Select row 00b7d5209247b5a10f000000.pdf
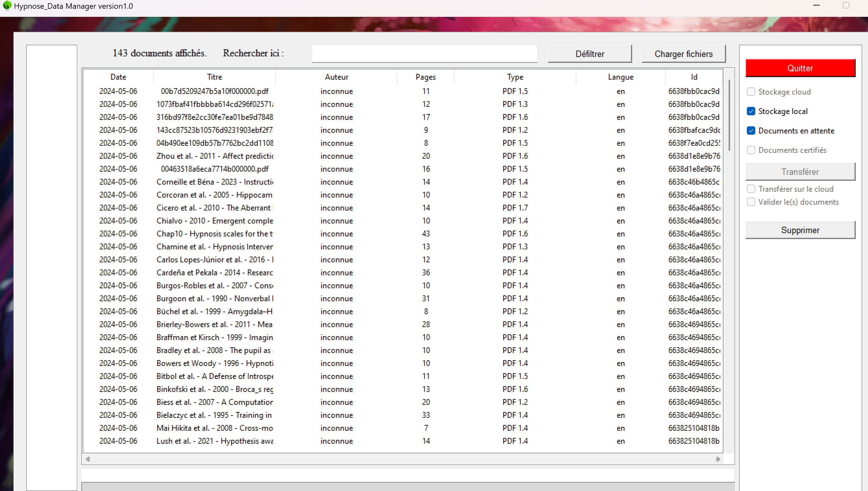The width and height of the screenshot is (868, 491). [x=403, y=91]
